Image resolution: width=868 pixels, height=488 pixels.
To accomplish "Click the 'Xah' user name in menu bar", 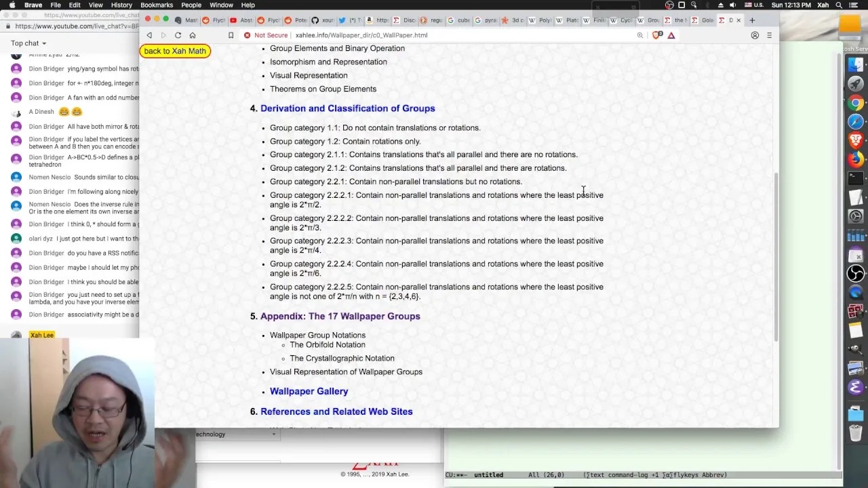I will [x=823, y=5].
